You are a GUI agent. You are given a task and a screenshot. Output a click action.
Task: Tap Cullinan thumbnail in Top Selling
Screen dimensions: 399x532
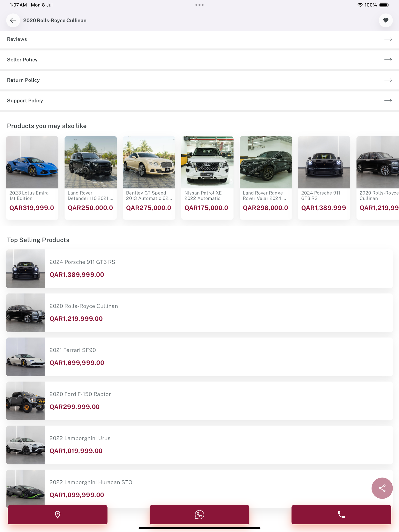(26, 313)
